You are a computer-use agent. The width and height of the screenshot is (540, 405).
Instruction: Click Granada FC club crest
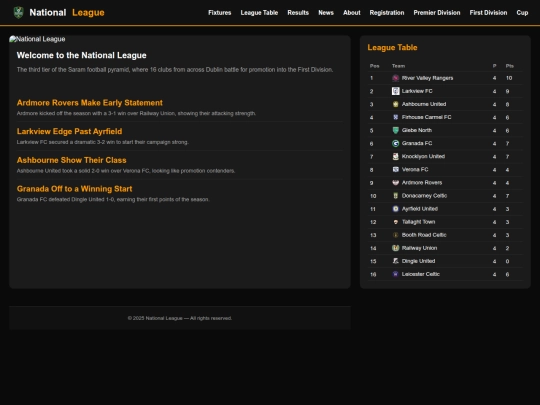coord(395,144)
